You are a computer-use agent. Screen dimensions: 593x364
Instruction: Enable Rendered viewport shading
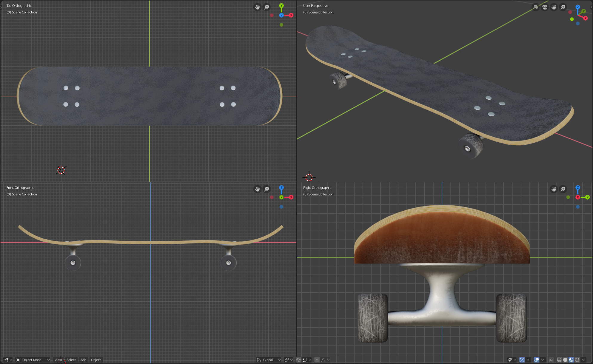[x=578, y=360]
